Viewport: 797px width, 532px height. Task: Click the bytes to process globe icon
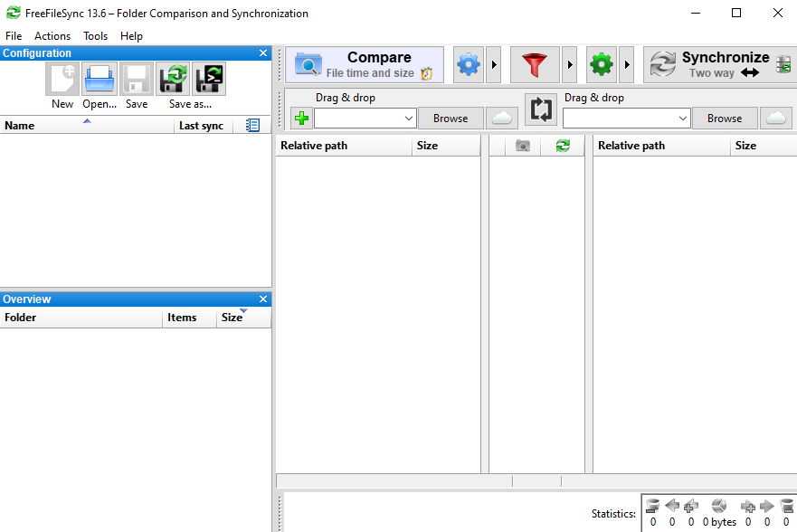pos(718,506)
